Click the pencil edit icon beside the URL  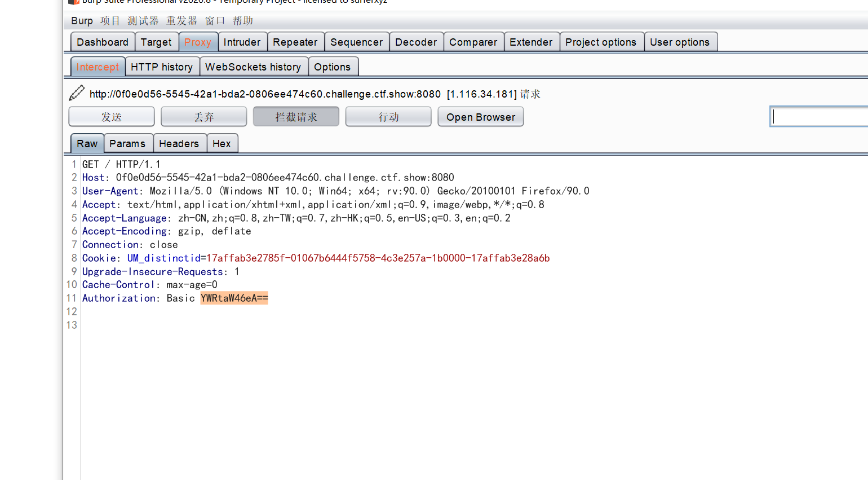77,93
